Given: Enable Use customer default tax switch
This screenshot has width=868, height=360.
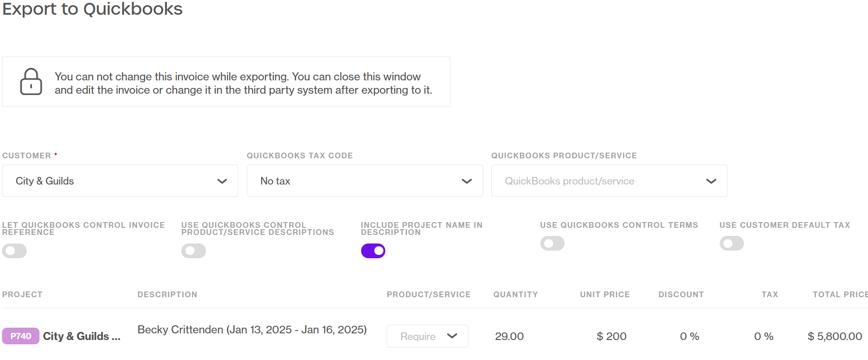Looking at the screenshot, I should 732,243.
